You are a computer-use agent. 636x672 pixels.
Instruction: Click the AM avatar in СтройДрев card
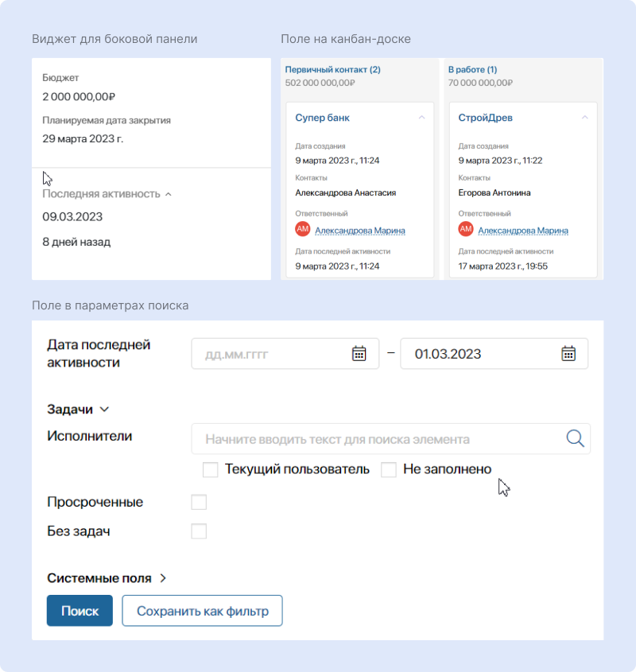coord(466,230)
